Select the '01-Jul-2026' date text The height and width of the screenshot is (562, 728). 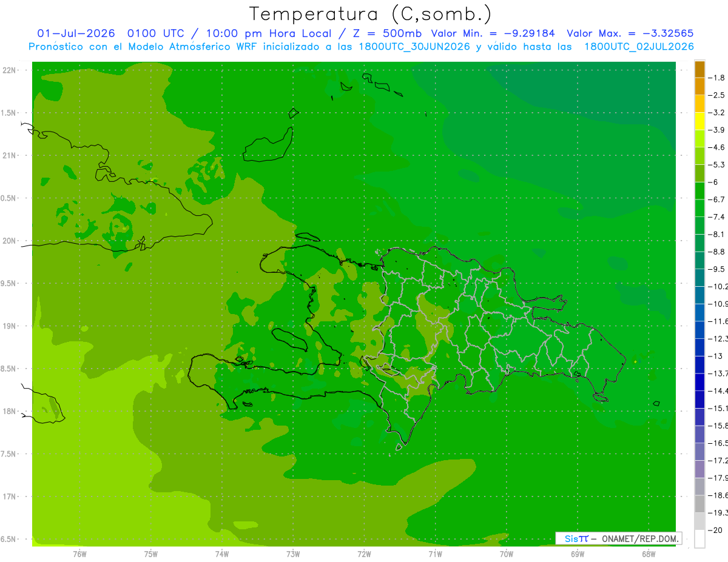76,33
